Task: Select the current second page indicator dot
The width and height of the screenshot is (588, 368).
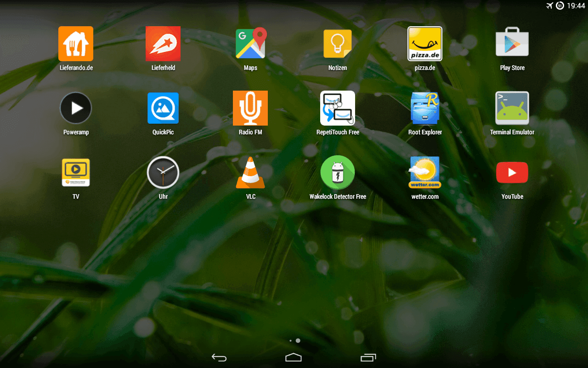Action: pos(298,341)
